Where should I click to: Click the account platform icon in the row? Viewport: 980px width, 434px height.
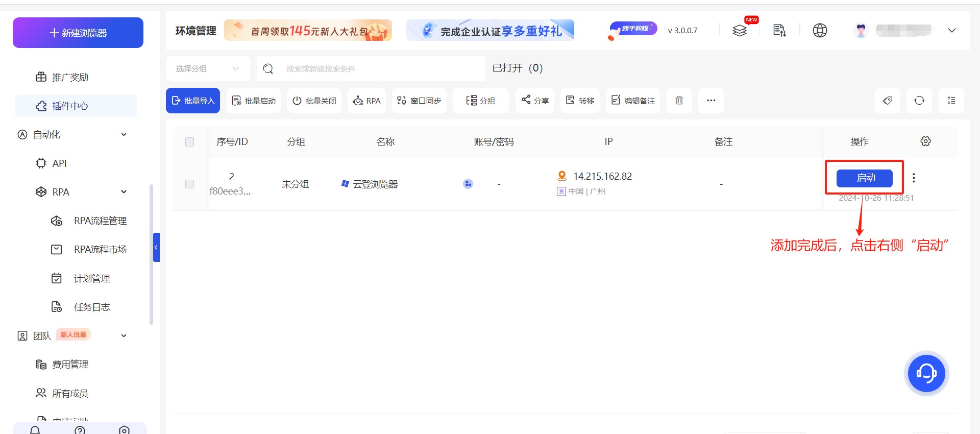coord(468,184)
